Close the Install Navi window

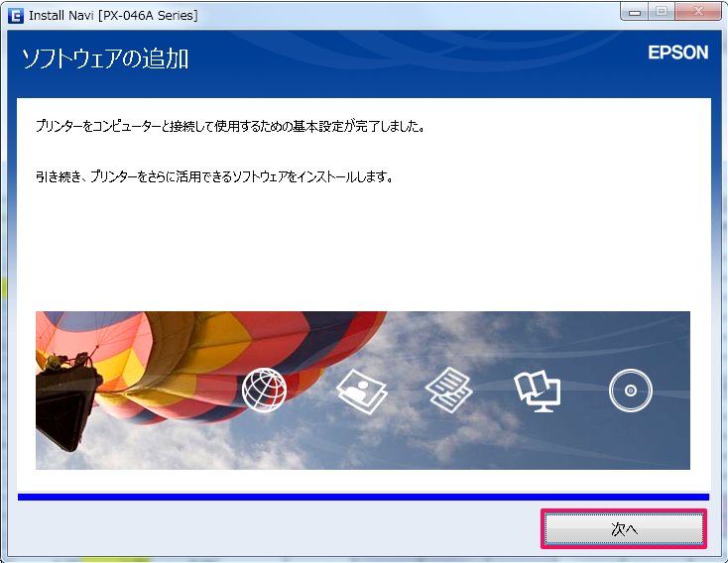click(696, 12)
